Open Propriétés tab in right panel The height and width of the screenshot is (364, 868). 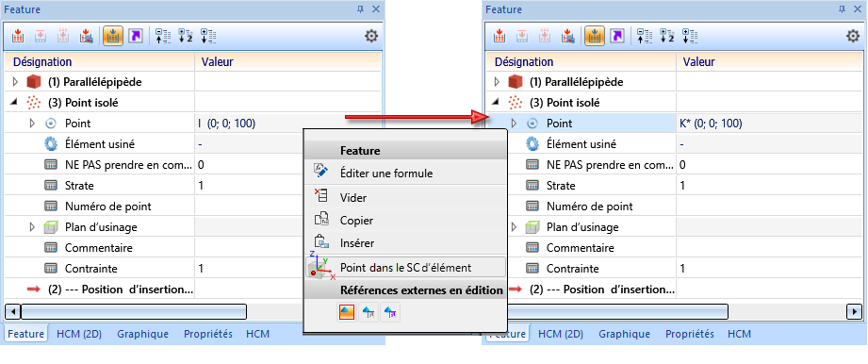pos(690,334)
